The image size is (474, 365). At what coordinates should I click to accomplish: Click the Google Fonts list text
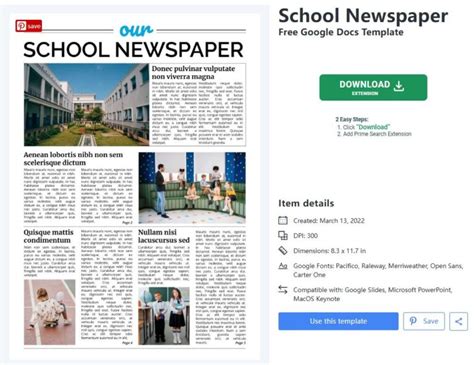(x=378, y=270)
